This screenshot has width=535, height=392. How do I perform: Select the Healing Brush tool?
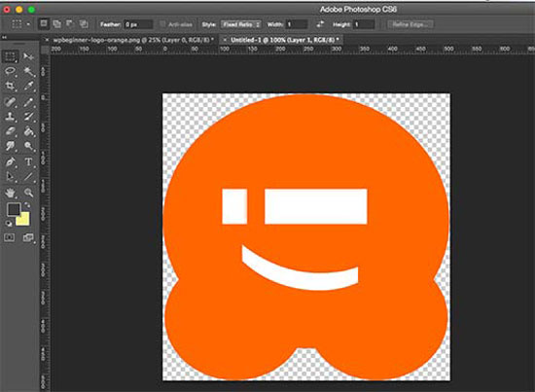10,102
